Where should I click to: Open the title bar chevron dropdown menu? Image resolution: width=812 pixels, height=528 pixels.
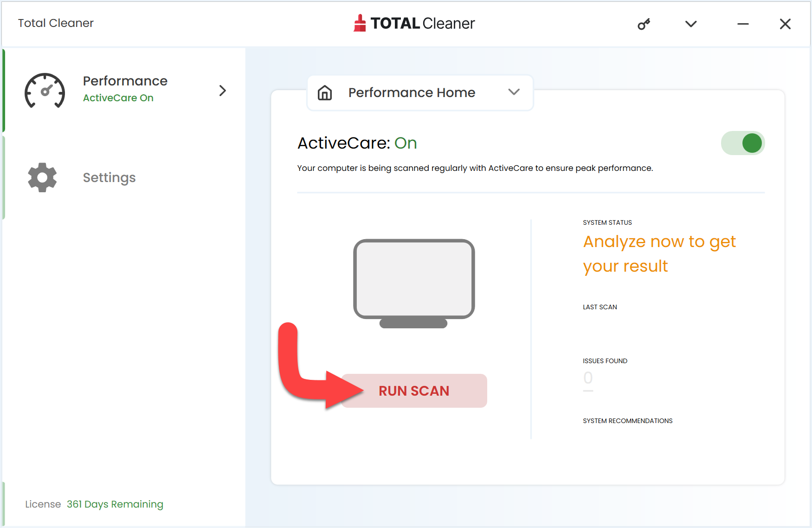(x=691, y=24)
